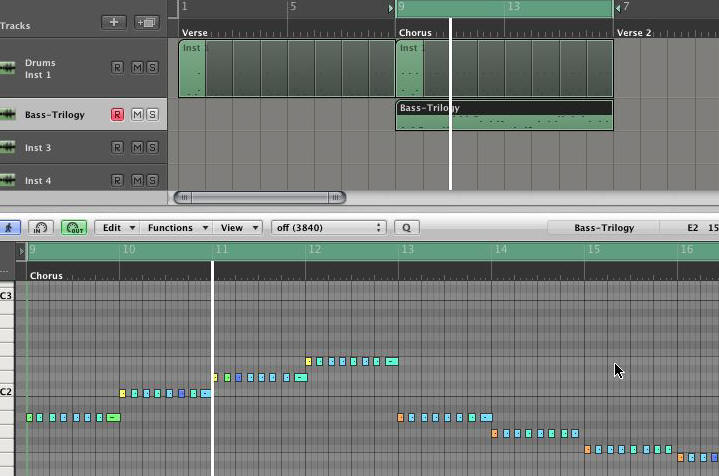Image resolution: width=719 pixels, height=476 pixels.
Task: Enable record on Inst 4 track
Action: coord(117,180)
